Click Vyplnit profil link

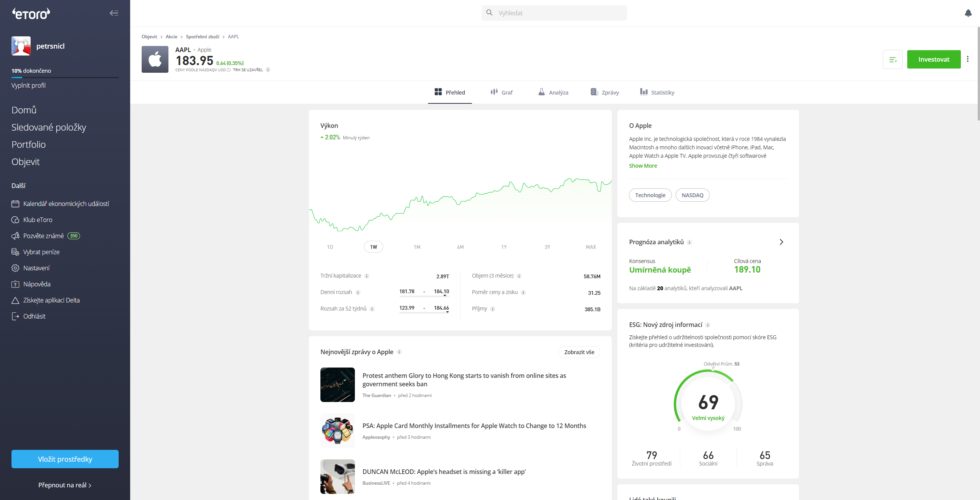[28, 85]
